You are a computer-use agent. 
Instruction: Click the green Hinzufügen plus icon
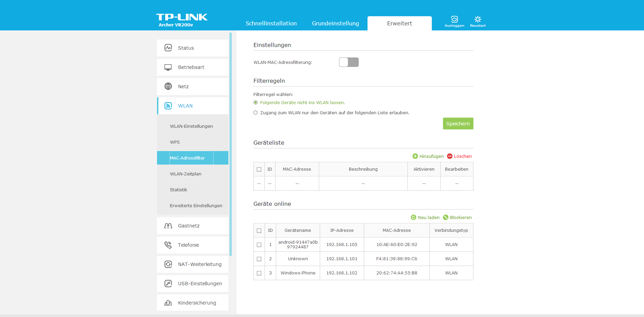pos(415,156)
